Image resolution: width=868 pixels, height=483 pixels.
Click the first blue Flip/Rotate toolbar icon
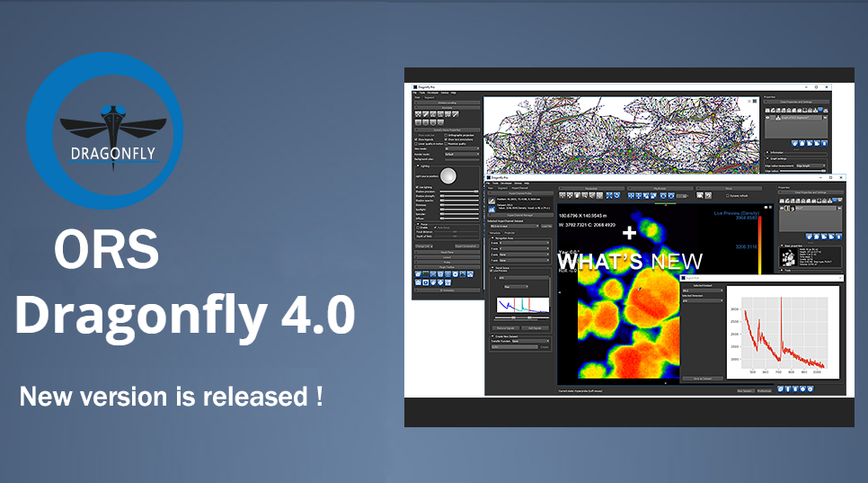click(631, 195)
